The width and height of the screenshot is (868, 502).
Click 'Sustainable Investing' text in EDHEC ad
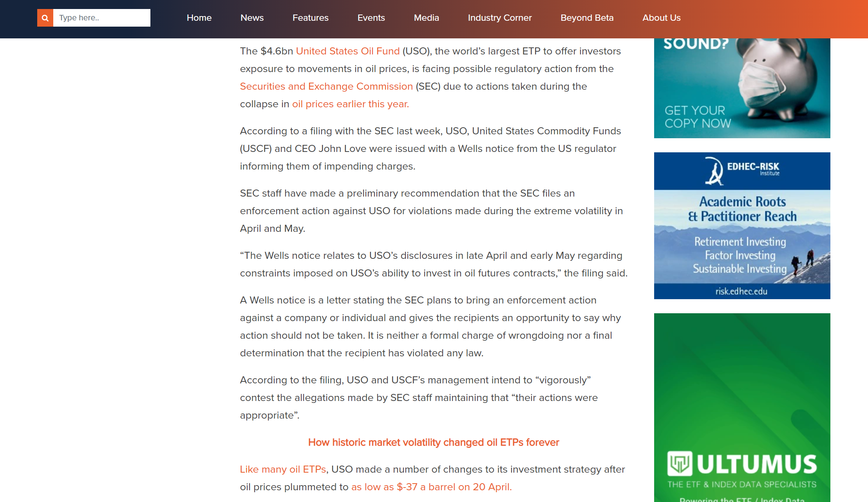[x=740, y=269]
